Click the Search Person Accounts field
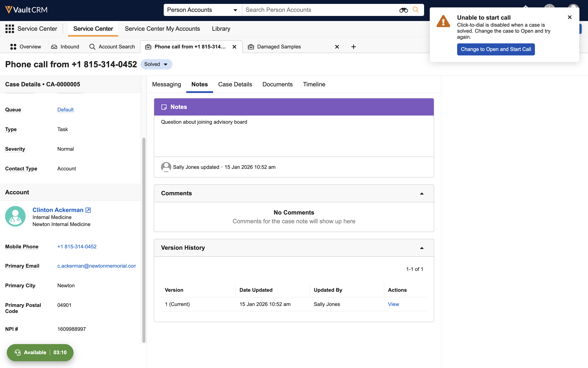Image resolution: width=588 pixels, height=368 pixels. coord(319,10)
